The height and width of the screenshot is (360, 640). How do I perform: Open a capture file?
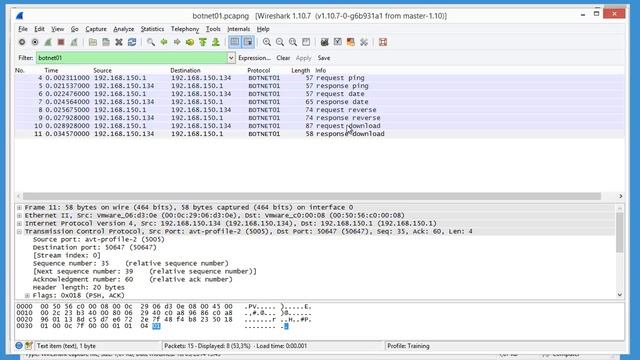[93, 42]
